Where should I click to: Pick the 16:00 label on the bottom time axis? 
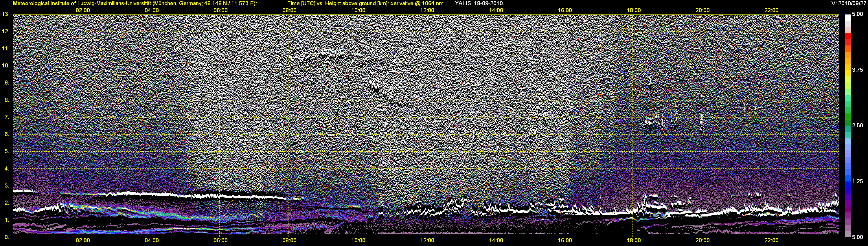click(x=565, y=241)
